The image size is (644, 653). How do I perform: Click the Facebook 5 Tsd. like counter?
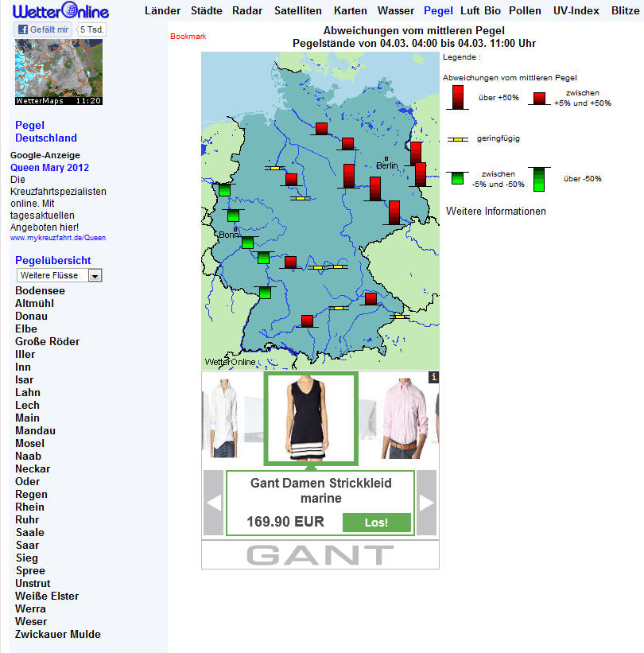(92, 29)
